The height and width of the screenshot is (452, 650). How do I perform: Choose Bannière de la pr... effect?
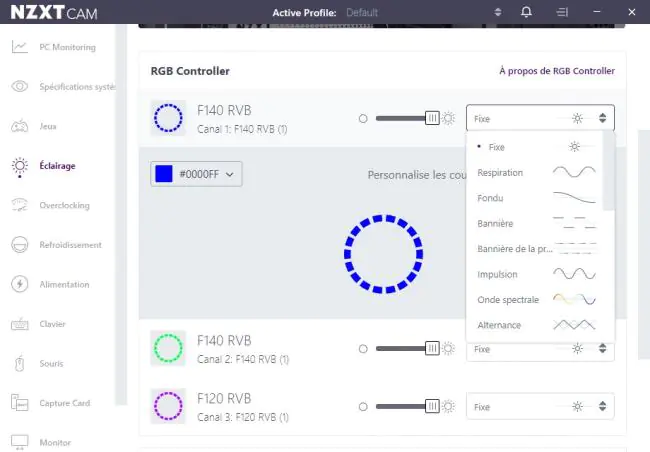coord(536,249)
